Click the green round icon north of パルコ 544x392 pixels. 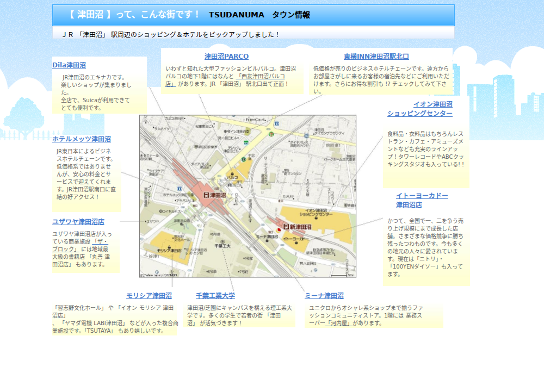[243, 159]
